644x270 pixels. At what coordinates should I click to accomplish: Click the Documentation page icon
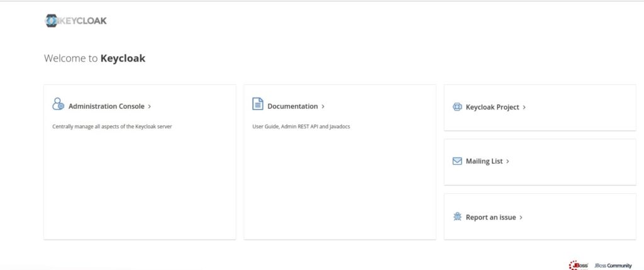[x=257, y=104]
